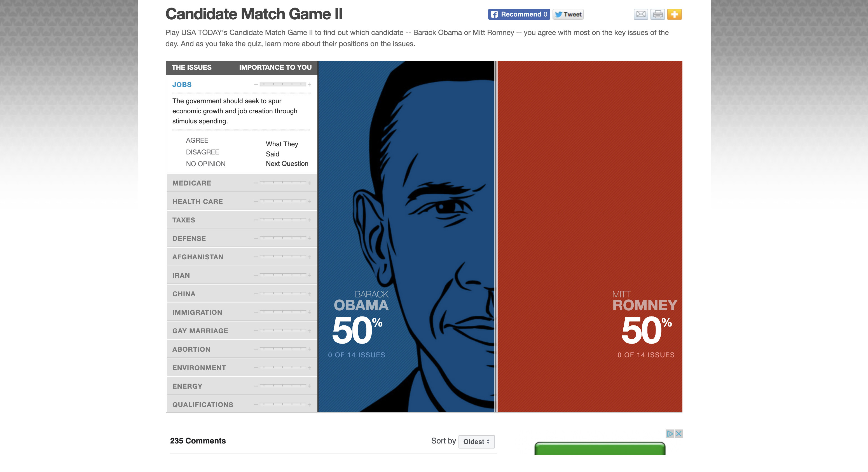Increase Jobs importance with the plus sign
This screenshot has height=472, width=868.
[x=310, y=84]
